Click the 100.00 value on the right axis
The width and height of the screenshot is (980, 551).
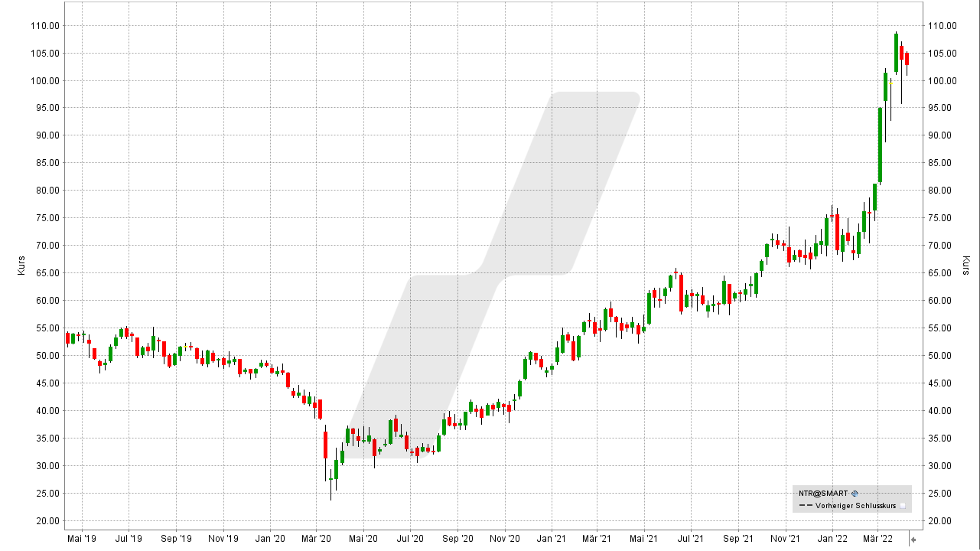(x=943, y=80)
